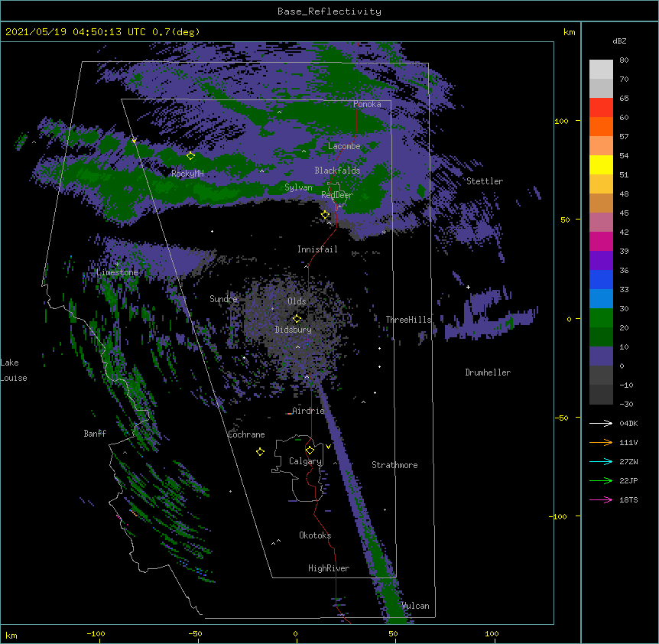Click the Airdrie city label
The image size is (659, 644).
click(309, 411)
